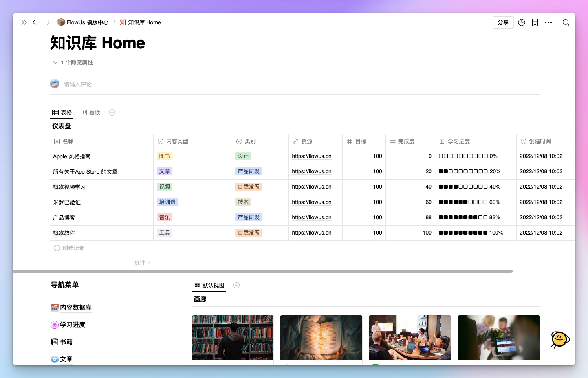Click the forward navigation arrow
Image resolution: width=588 pixels, height=378 pixels.
47,22
